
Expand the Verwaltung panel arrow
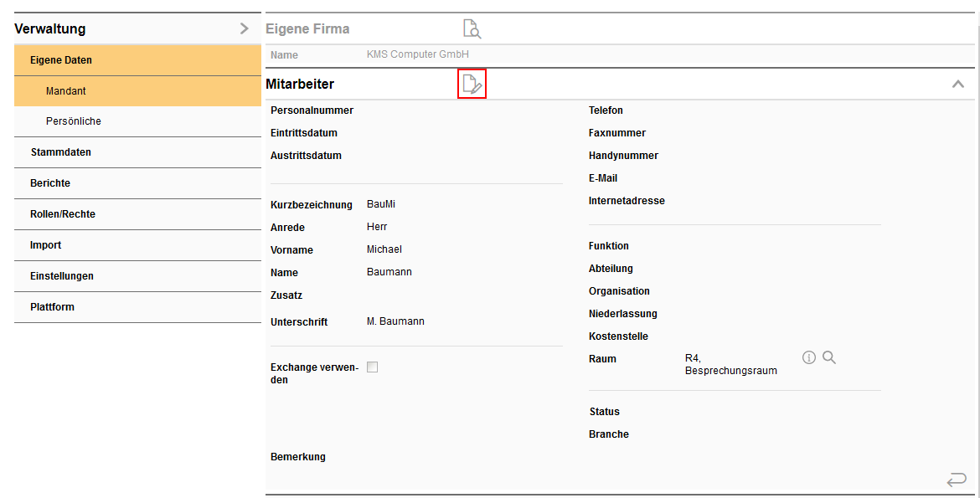245,28
